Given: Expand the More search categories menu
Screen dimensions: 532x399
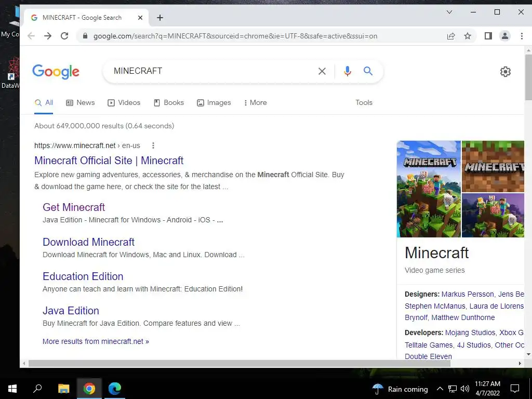Looking at the screenshot, I should (255, 103).
